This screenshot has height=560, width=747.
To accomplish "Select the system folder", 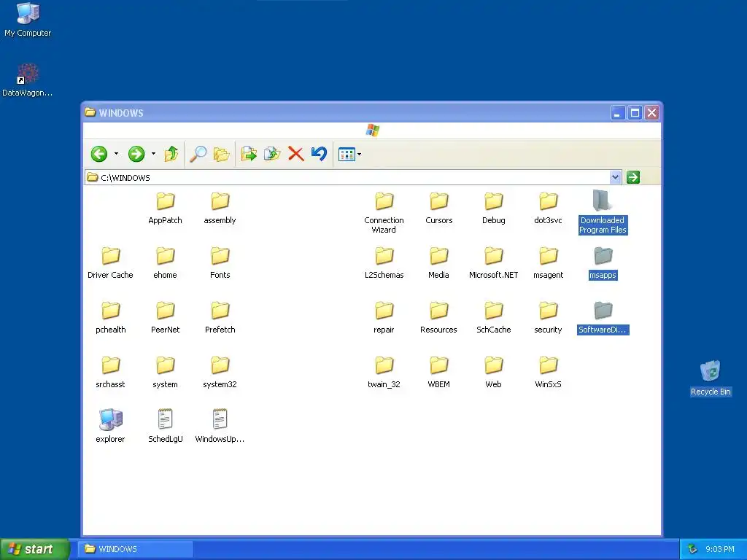I will click(x=166, y=373).
